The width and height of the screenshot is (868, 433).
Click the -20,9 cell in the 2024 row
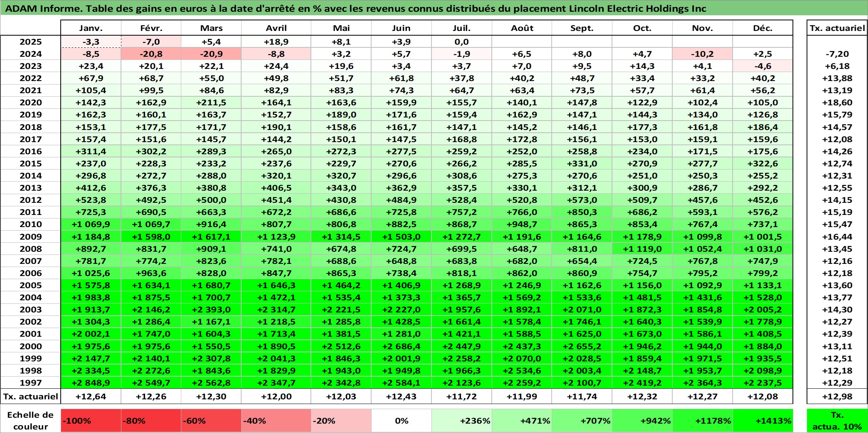(x=211, y=54)
